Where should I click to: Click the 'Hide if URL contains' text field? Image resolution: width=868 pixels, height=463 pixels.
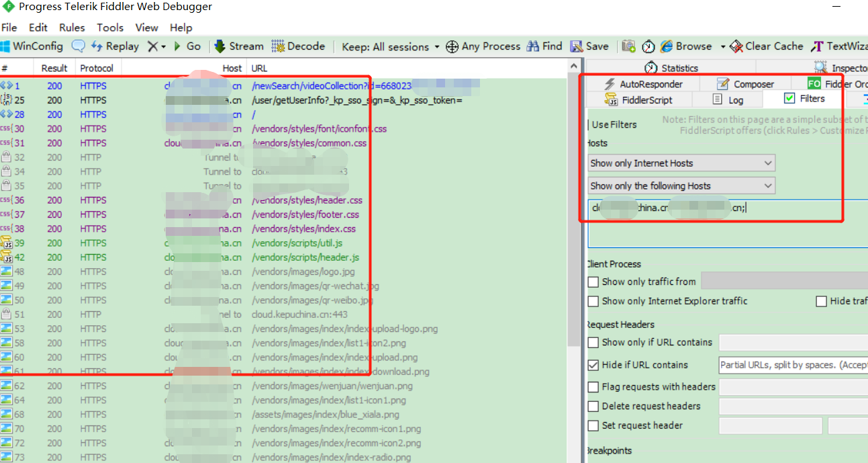(793, 366)
